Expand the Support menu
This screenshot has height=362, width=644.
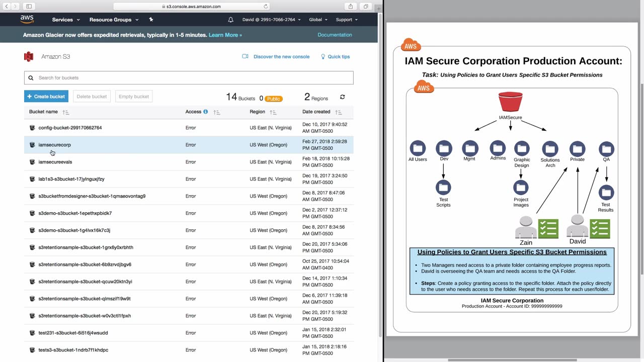click(347, 20)
